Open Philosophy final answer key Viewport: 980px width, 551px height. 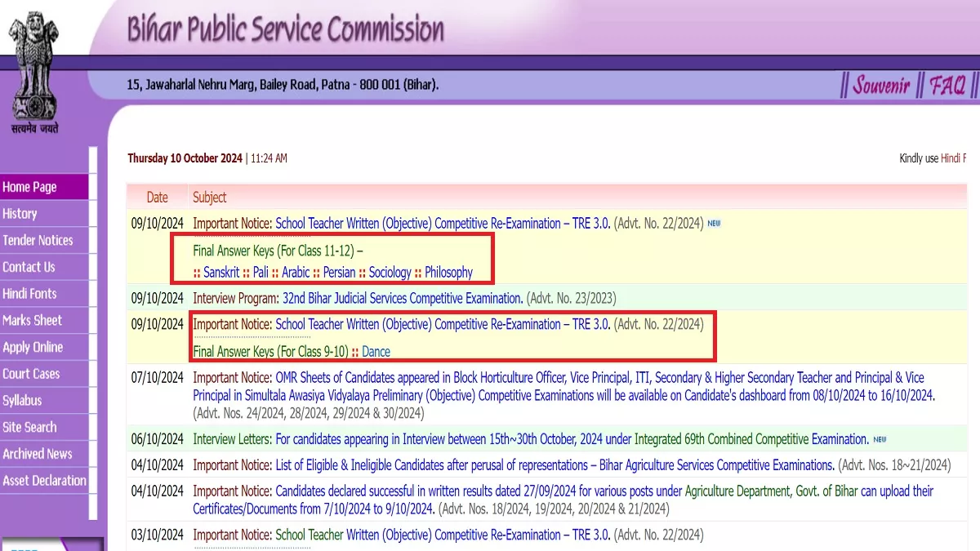point(448,273)
